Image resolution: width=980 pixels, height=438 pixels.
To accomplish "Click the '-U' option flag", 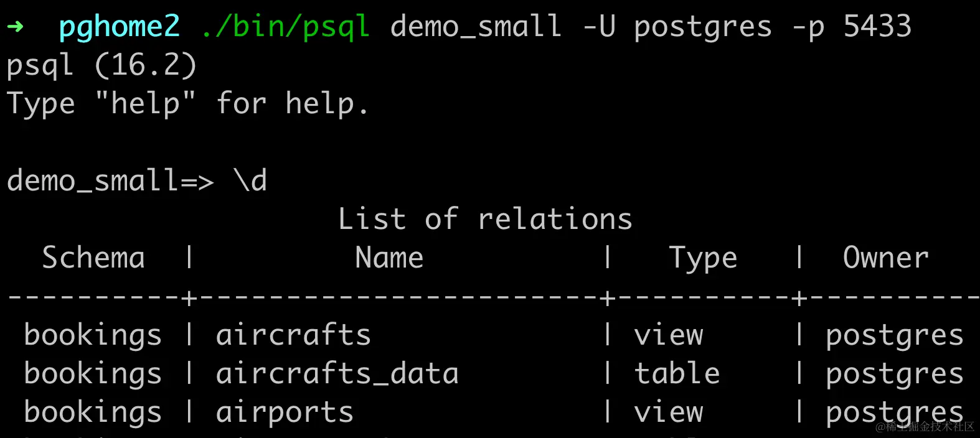I will click(598, 27).
